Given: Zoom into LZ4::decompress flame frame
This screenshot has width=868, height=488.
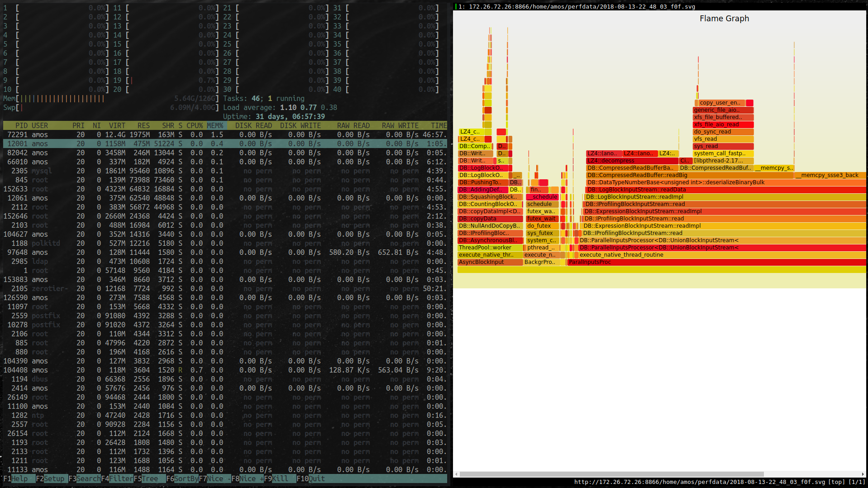Looking at the screenshot, I should (632, 161).
